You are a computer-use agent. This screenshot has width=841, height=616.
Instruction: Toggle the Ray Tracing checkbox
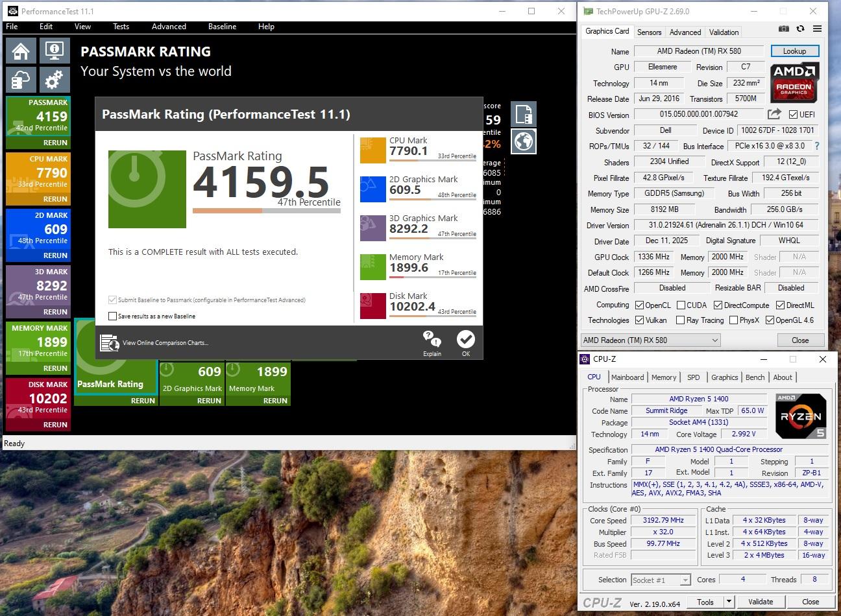[x=680, y=320]
